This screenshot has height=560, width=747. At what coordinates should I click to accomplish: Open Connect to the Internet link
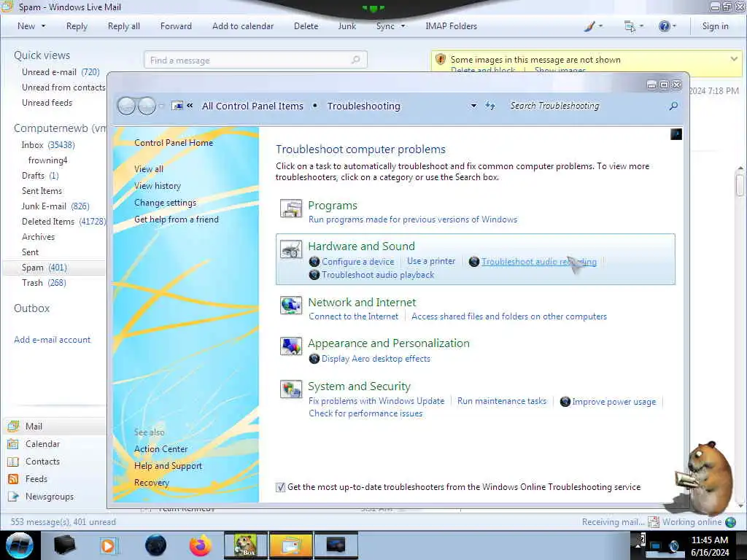tap(354, 316)
